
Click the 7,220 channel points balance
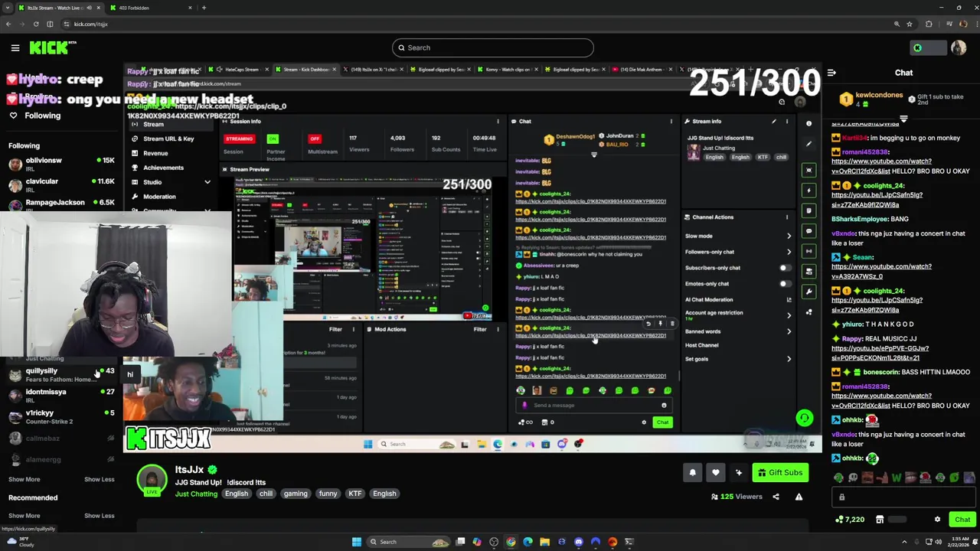point(851,520)
